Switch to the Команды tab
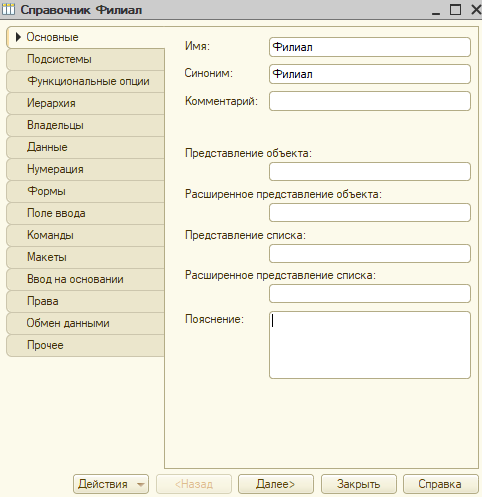The width and height of the screenshot is (482, 497). [85, 235]
